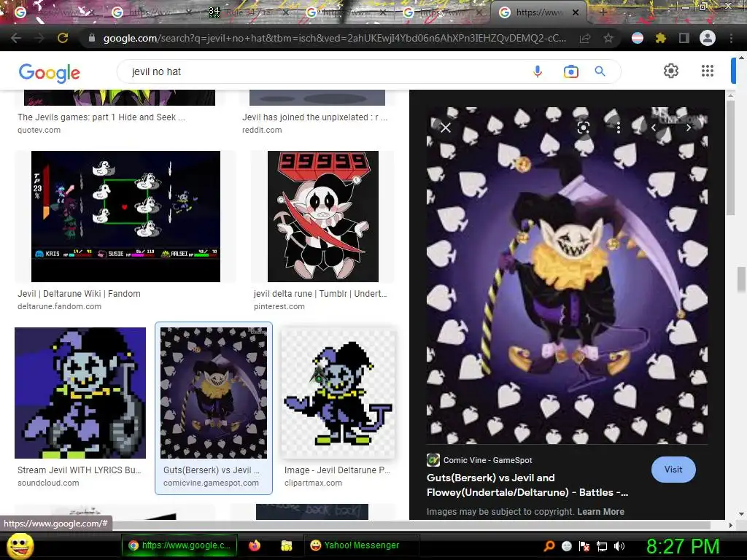747x560 pixels.
Task: Share this page from address bar
Action: point(585,38)
